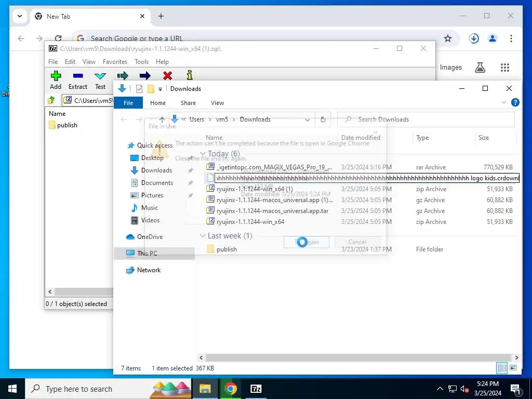This screenshot has width=532, height=399.
Task: Open the Google apps grid icon
Action: pyautogui.click(x=505, y=68)
